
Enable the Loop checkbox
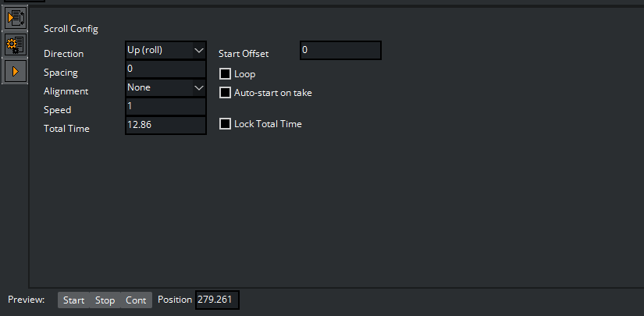click(x=226, y=74)
